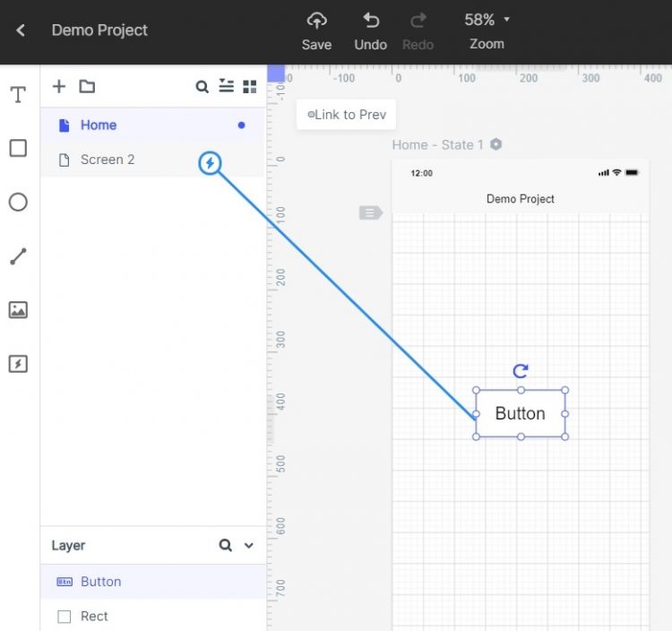Click the ruler origin square
The height and width of the screenshot is (631, 672).
click(276, 73)
